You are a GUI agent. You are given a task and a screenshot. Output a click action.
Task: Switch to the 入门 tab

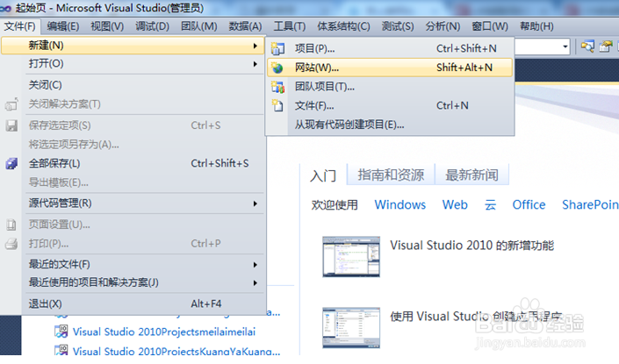(323, 175)
